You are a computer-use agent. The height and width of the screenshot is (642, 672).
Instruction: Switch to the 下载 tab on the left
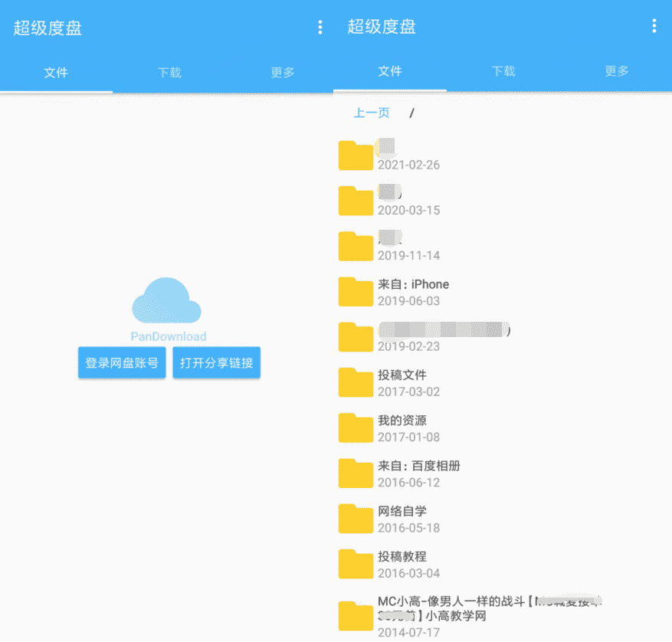point(169,73)
